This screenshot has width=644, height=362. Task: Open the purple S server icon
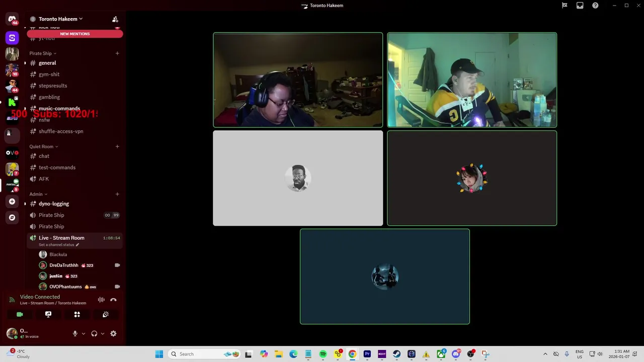point(12,38)
